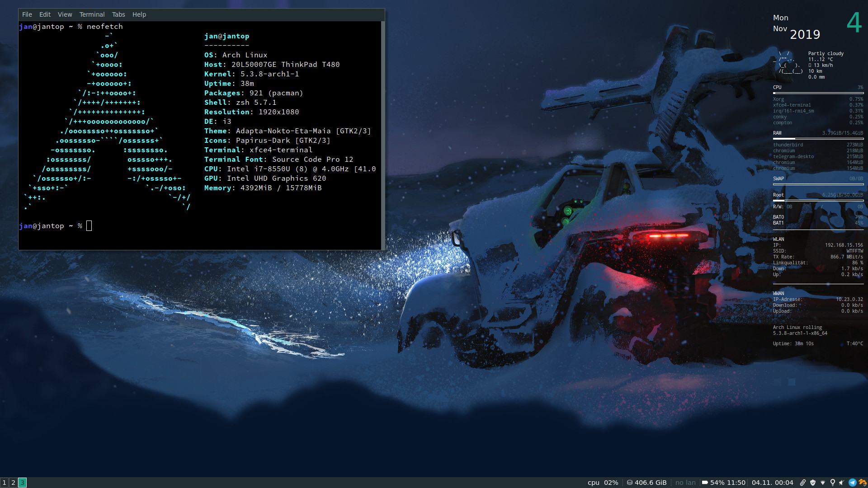Click the shield security tray icon

[x=813, y=483]
